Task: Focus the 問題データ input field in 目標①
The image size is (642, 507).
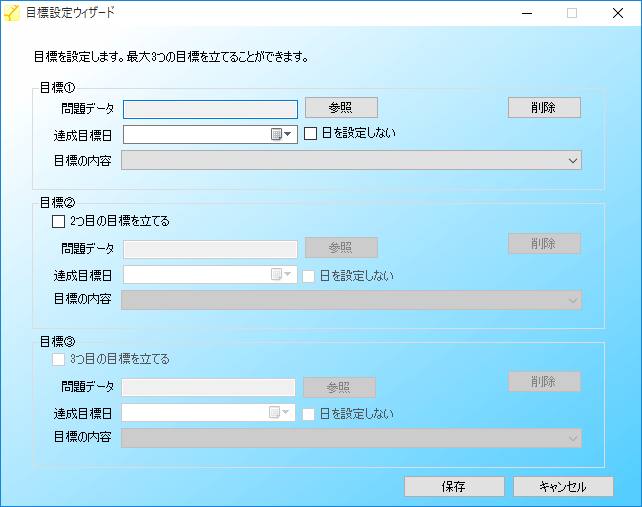Action: (x=210, y=109)
